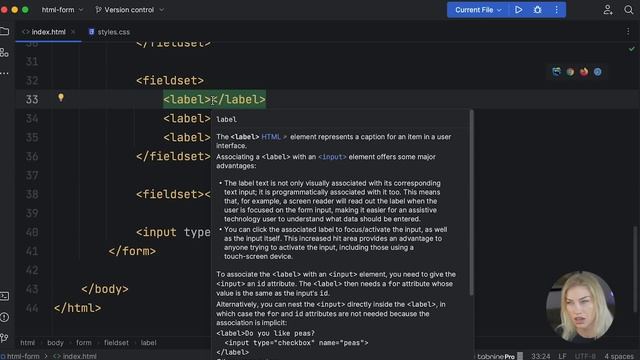This screenshot has height=360, width=640.
Task: Open editor tabs options menu
Action: [x=628, y=32]
